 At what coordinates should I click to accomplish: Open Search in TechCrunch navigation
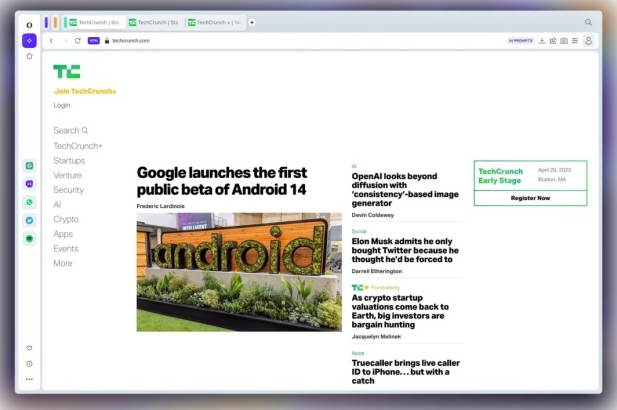(71, 130)
